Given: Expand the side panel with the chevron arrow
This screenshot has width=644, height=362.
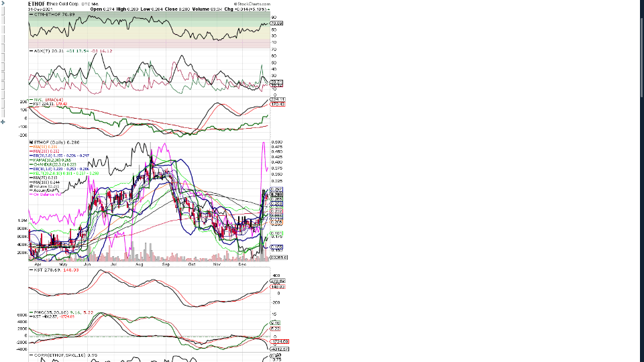Looking at the screenshot, I should pyautogui.click(x=3, y=3).
